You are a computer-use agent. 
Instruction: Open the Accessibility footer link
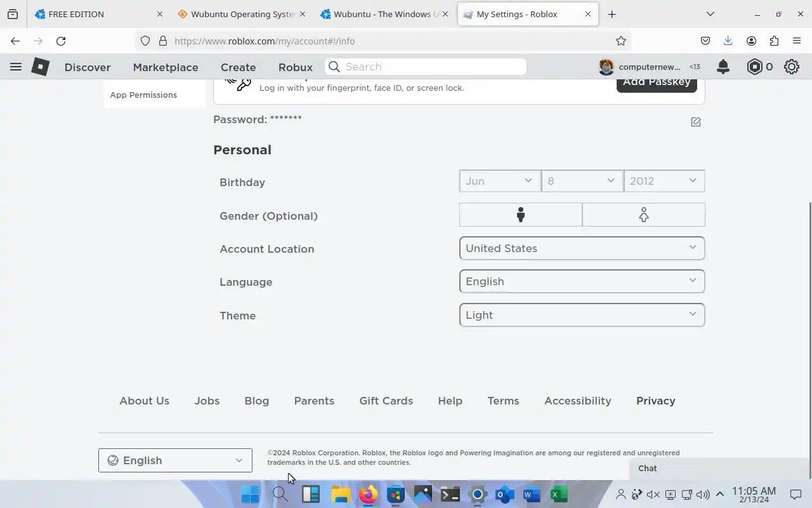point(578,401)
